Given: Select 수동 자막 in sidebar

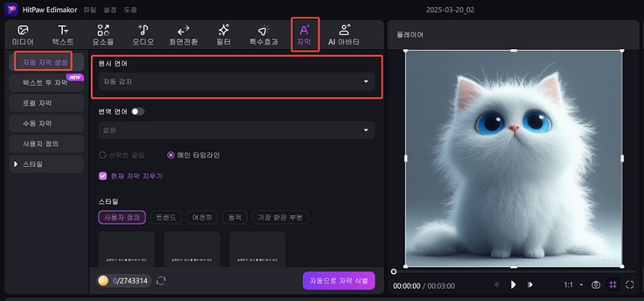Looking at the screenshot, I should pyautogui.click(x=46, y=124).
